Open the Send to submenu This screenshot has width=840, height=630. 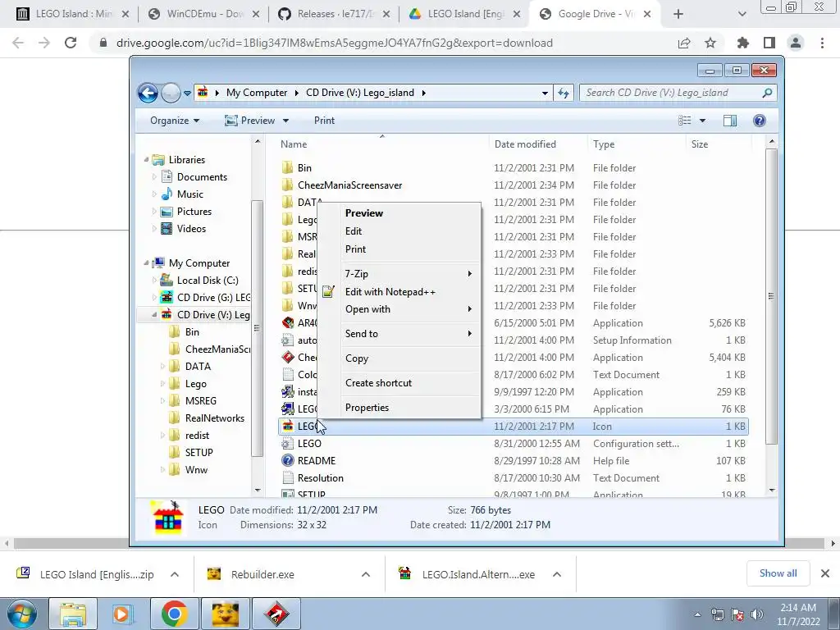coord(399,334)
